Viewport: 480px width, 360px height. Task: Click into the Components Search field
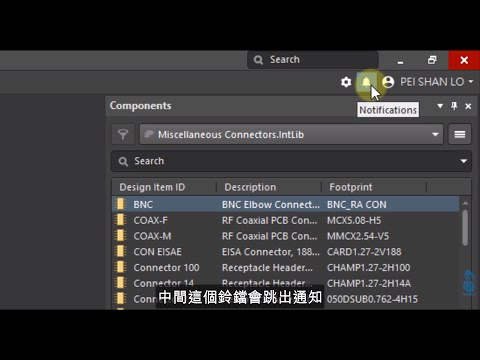pyautogui.click(x=287, y=161)
